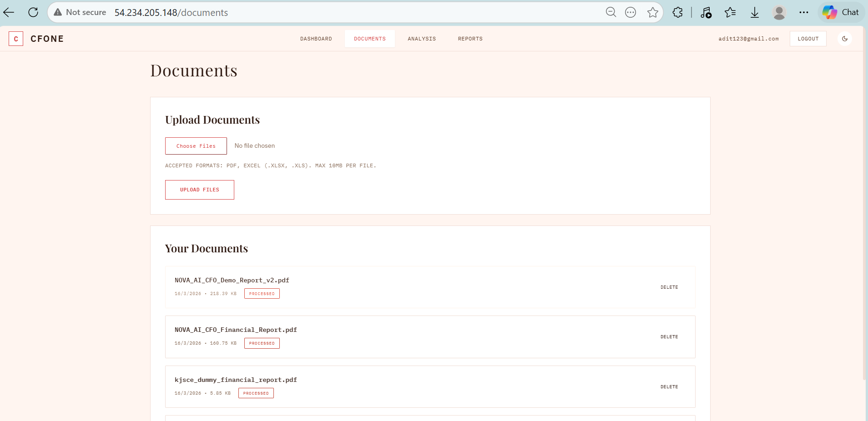Select the Documents nav tab
Screen dimensions: 868x421
coord(370,39)
